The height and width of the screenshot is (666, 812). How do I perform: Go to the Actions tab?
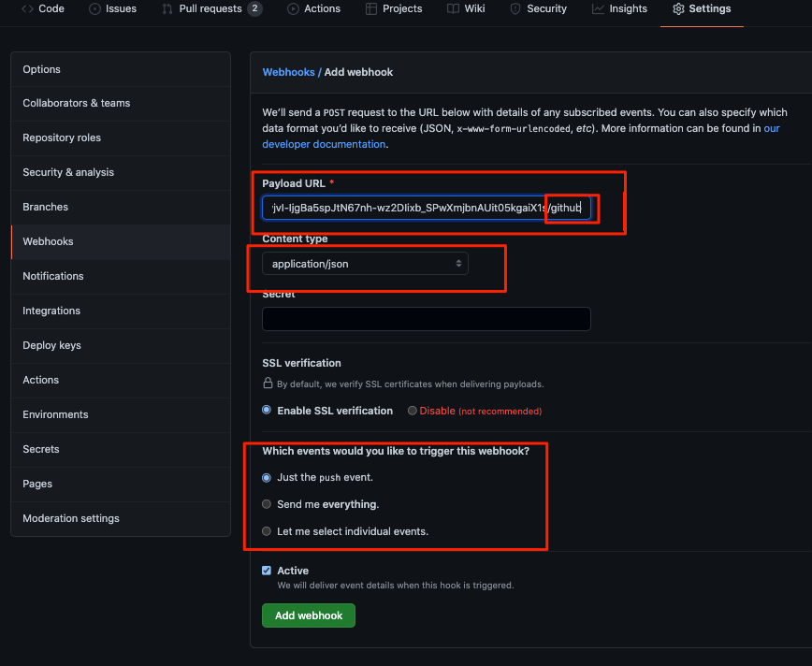click(x=313, y=8)
